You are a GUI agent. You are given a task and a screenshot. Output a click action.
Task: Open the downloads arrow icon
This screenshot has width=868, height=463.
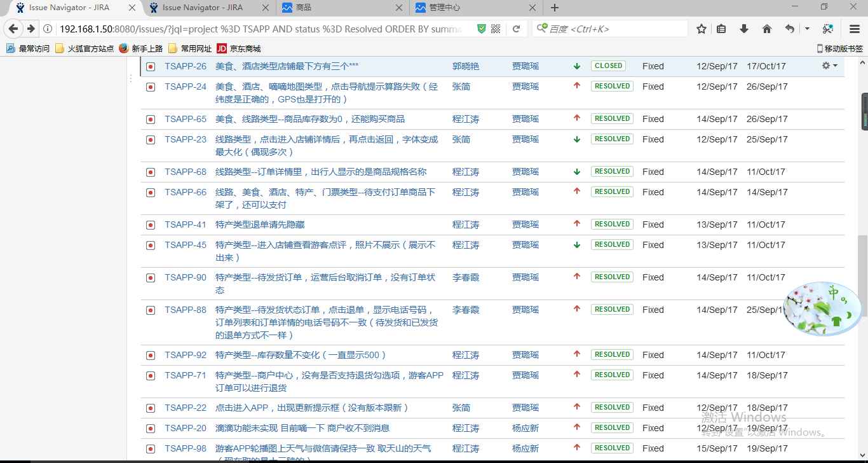(743, 29)
